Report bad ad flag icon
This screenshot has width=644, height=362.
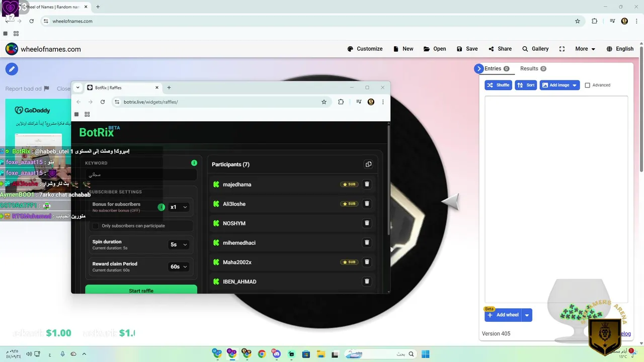(x=46, y=88)
